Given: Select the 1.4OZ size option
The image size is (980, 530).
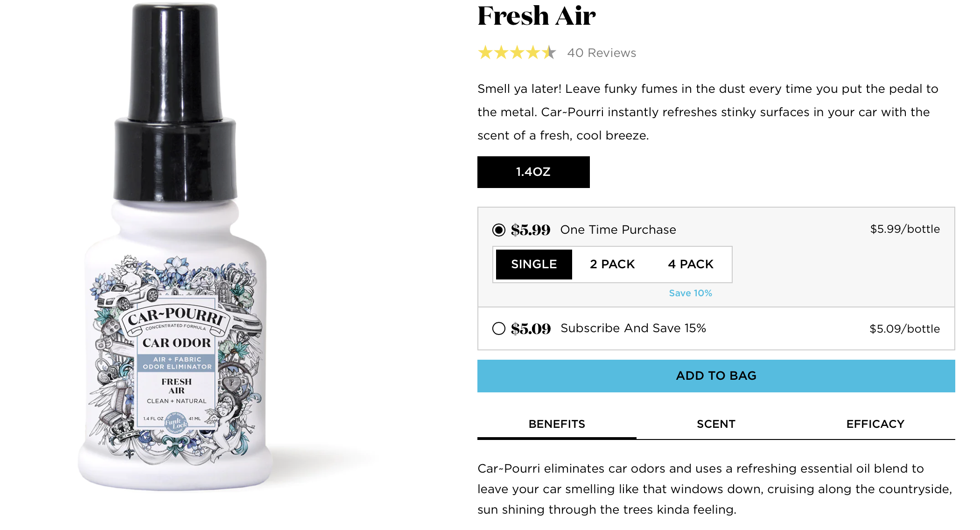Looking at the screenshot, I should point(533,172).
